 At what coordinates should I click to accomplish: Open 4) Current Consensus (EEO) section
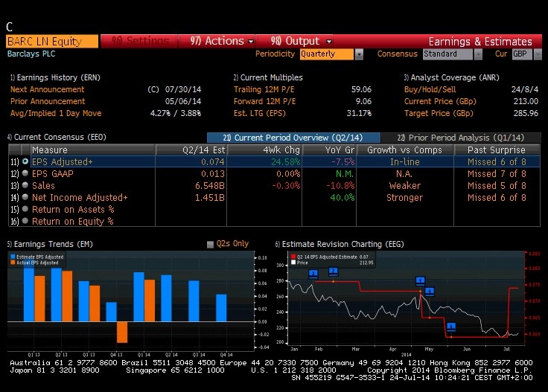pos(57,137)
